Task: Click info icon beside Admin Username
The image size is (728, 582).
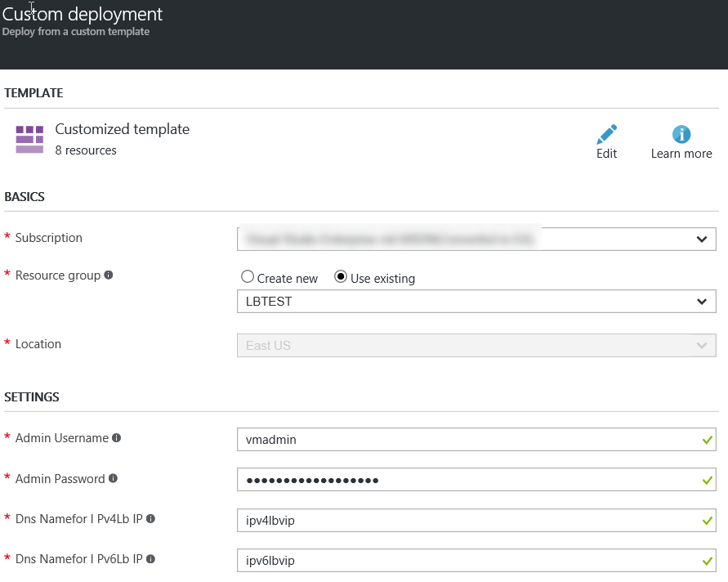Action: 117,438
